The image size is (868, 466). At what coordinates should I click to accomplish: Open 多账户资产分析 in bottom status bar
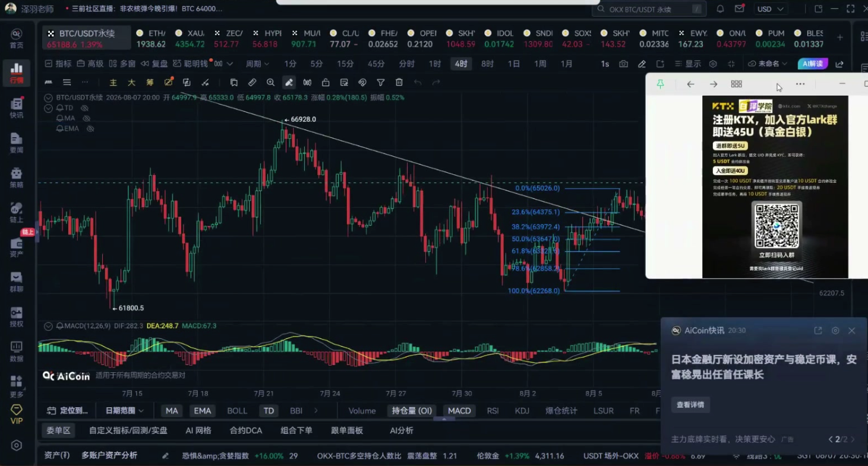pos(109,455)
